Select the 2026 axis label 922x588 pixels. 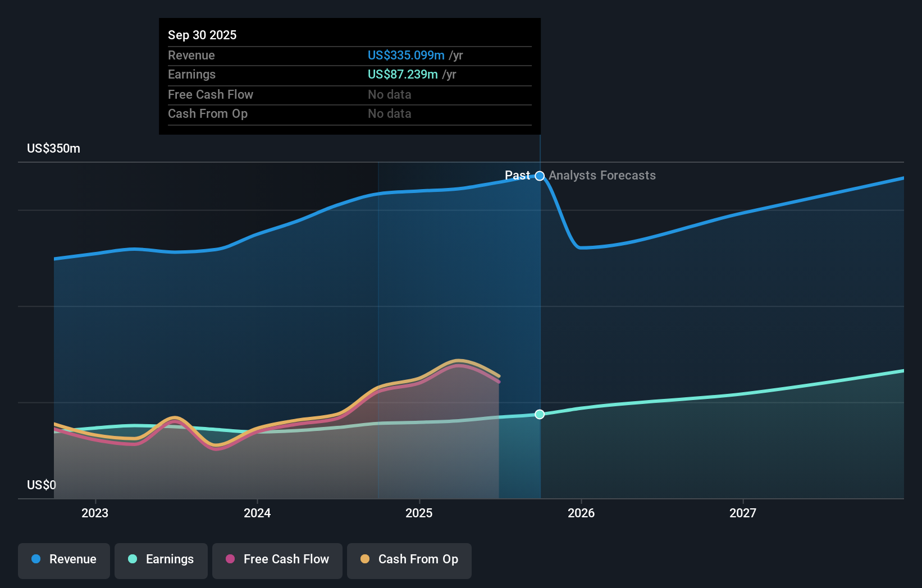tap(582, 513)
